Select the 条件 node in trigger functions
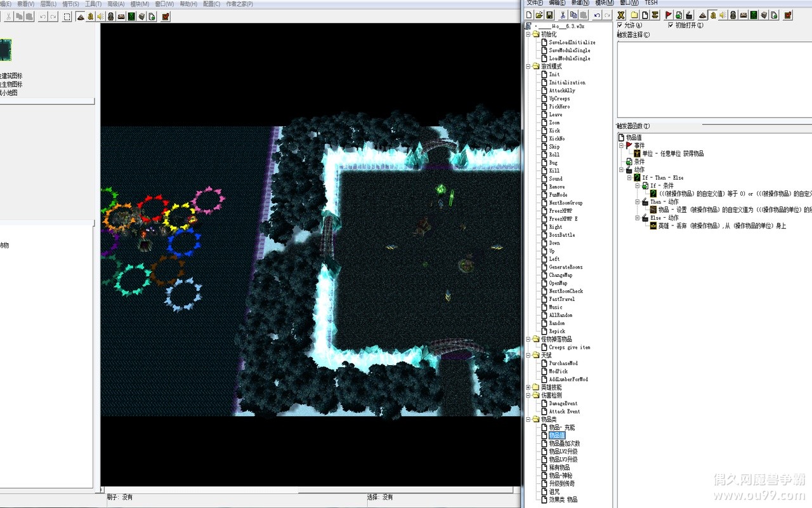 (639, 162)
